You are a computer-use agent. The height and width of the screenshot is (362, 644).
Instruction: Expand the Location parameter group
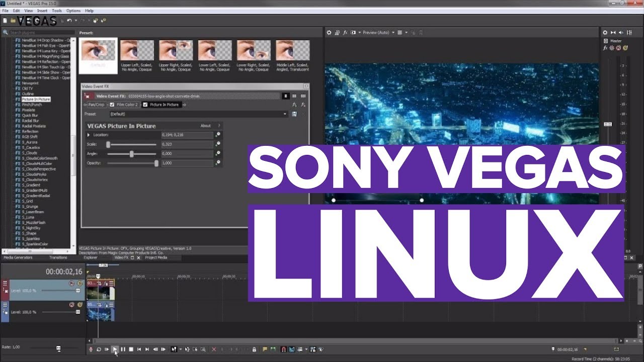coord(89,135)
